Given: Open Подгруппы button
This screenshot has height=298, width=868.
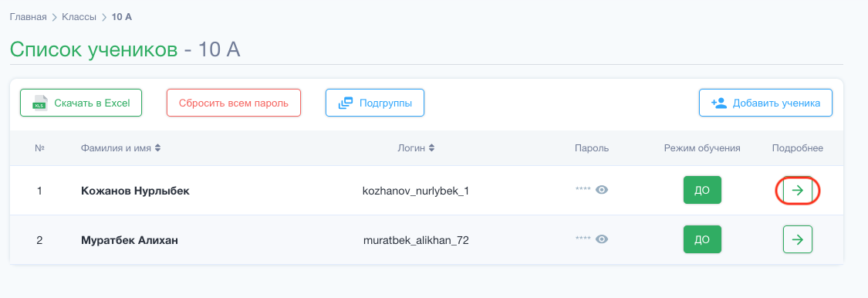Looking at the screenshot, I should [375, 103].
